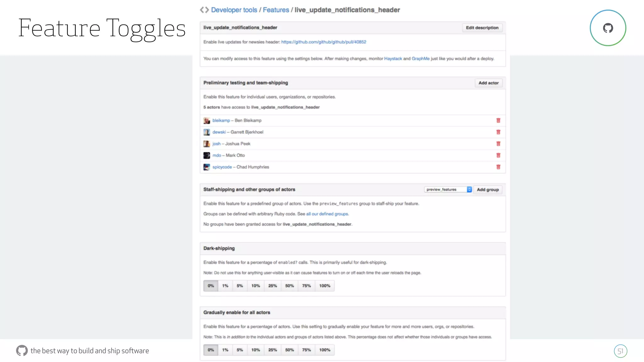Click the Edit description button
The image size is (644, 362).
[482, 28]
